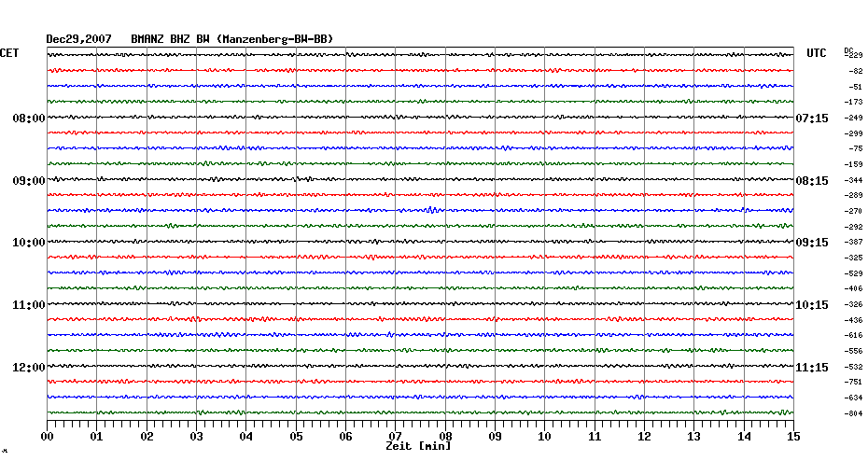Click the DC offset value -529
The image size is (868, 461).
point(854,273)
